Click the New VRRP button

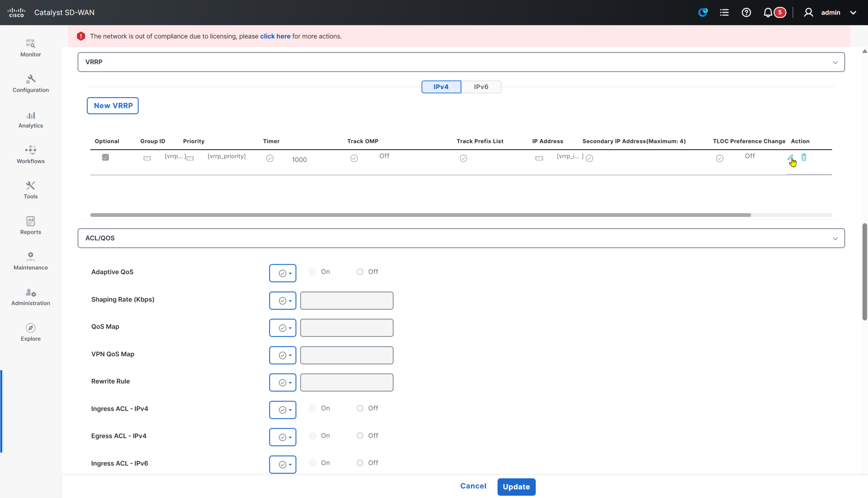pos(113,106)
